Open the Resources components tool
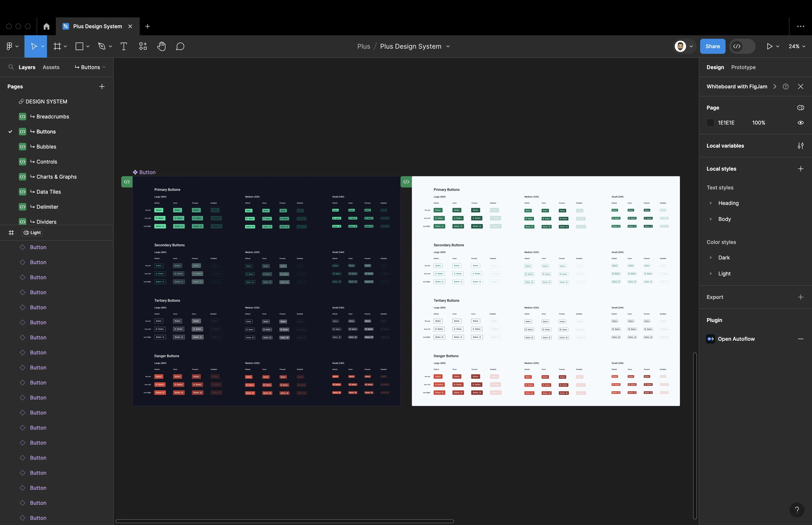Screen dimensions: 812x525 click(x=143, y=46)
